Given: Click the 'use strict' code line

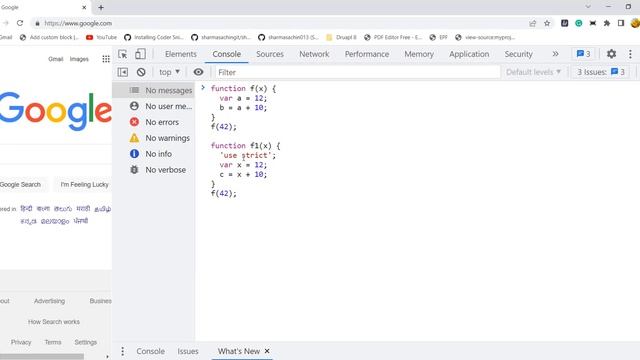Looking at the screenshot, I should pos(248,155).
